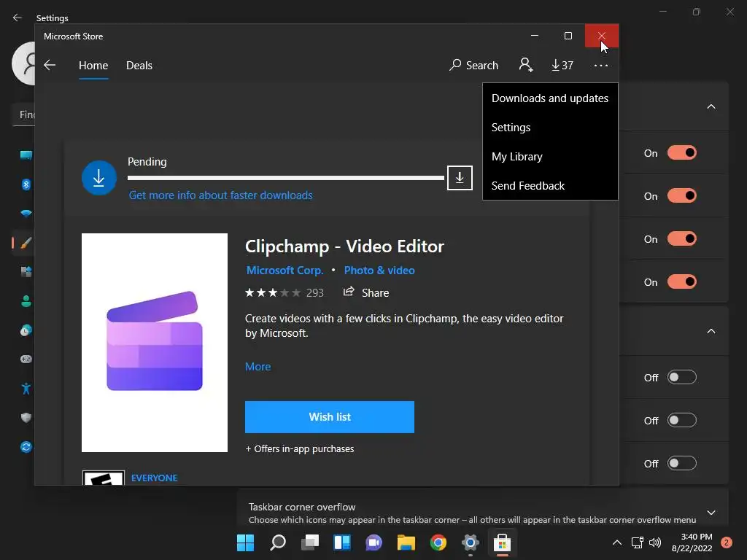The image size is (747, 560).
Task: Open the three-dot See more menu
Action: pyautogui.click(x=601, y=65)
